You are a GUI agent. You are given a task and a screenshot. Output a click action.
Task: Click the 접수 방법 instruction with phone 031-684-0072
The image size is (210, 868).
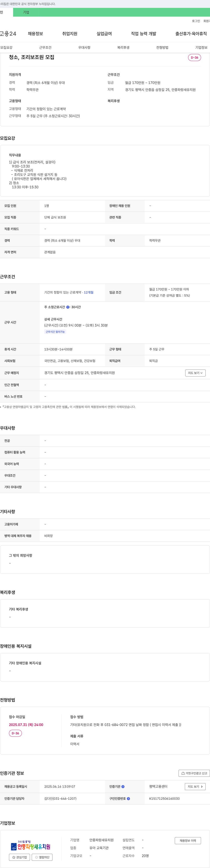[x=125, y=725]
